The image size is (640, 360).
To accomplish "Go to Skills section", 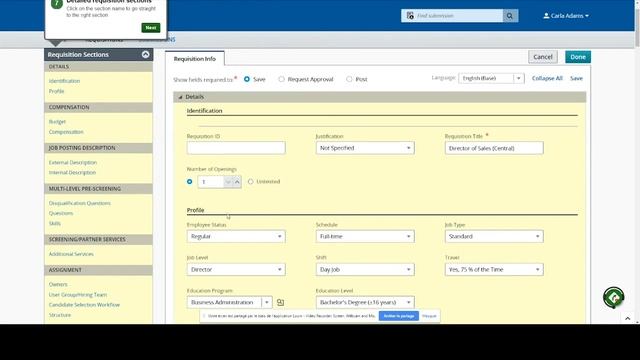I will click(55, 223).
